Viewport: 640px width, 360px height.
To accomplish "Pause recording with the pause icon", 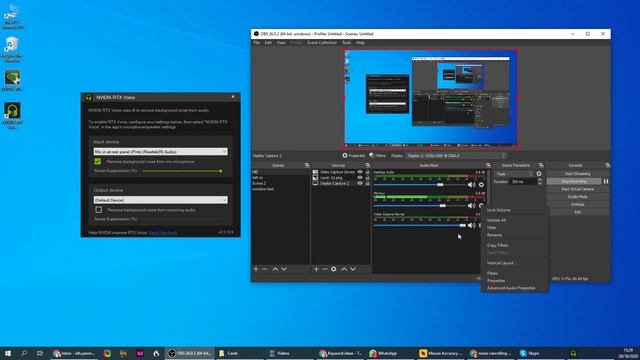I will [x=606, y=181].
